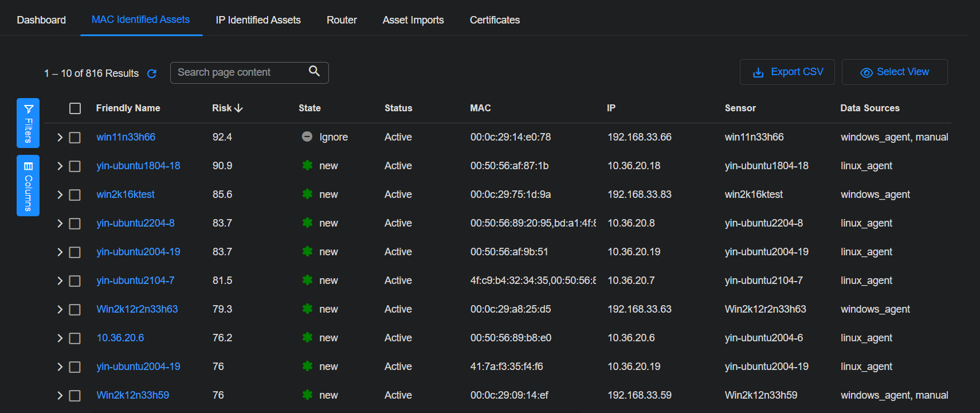The image size is (980, 413).
Task: Expand the yin-ubuntu2204-8 row details
Action: coord(60,224)
